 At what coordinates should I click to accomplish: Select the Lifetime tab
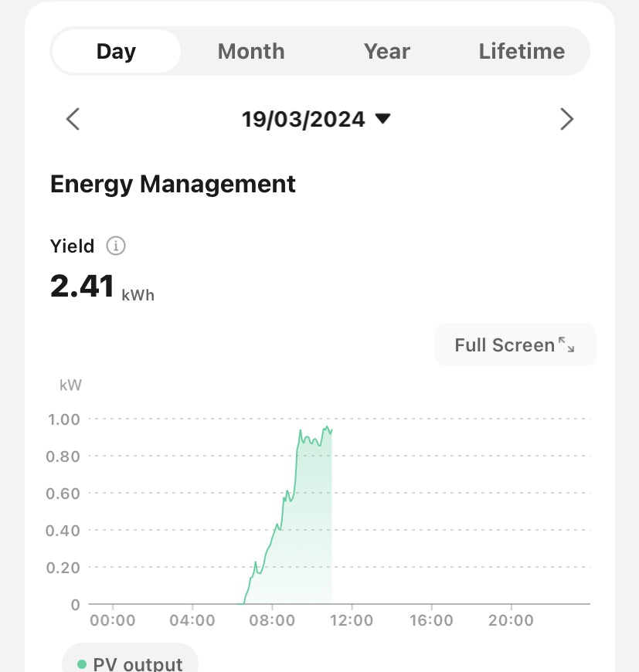click(522, 52)
